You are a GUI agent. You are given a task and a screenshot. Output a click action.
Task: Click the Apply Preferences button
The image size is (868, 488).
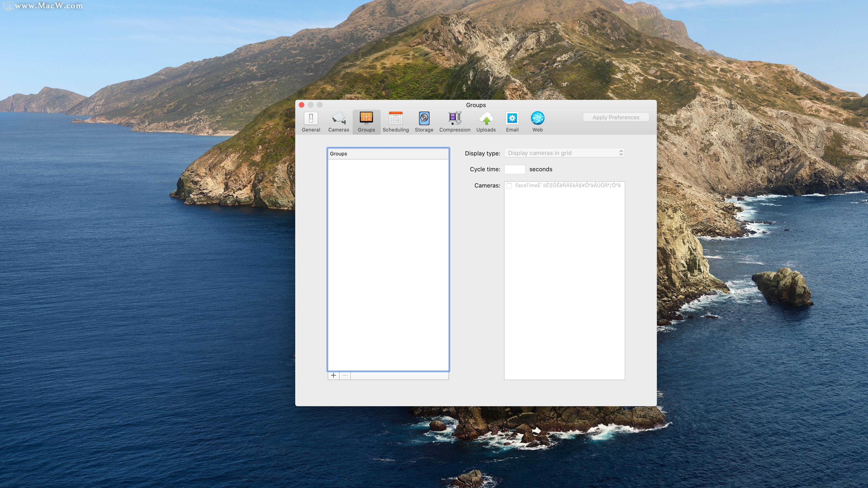(616, 117)
